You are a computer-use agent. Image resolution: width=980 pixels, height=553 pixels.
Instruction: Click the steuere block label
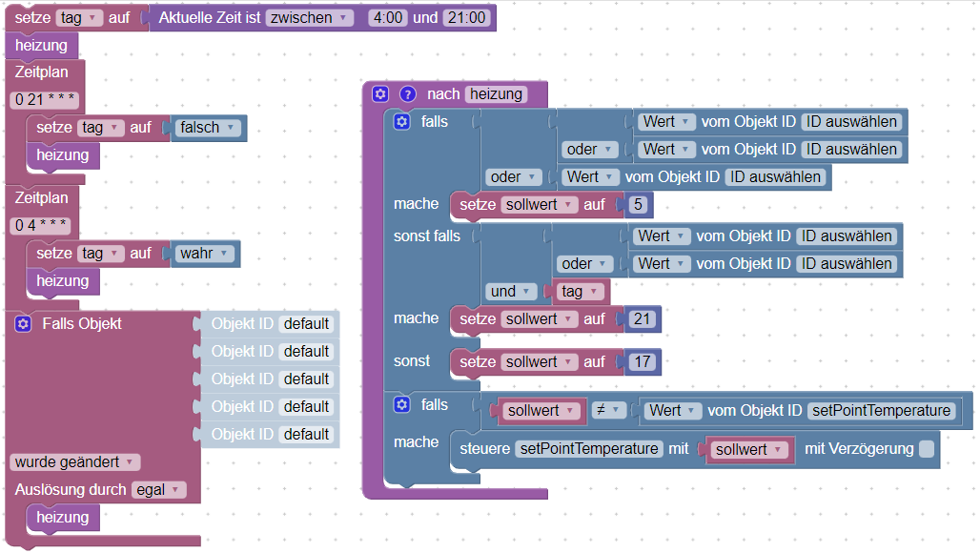pyautogui.click(x=485, y=449)
